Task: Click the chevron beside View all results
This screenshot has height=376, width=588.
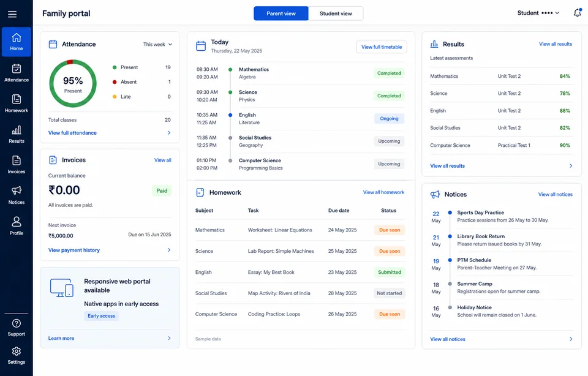Action: (x=571, y=166)
